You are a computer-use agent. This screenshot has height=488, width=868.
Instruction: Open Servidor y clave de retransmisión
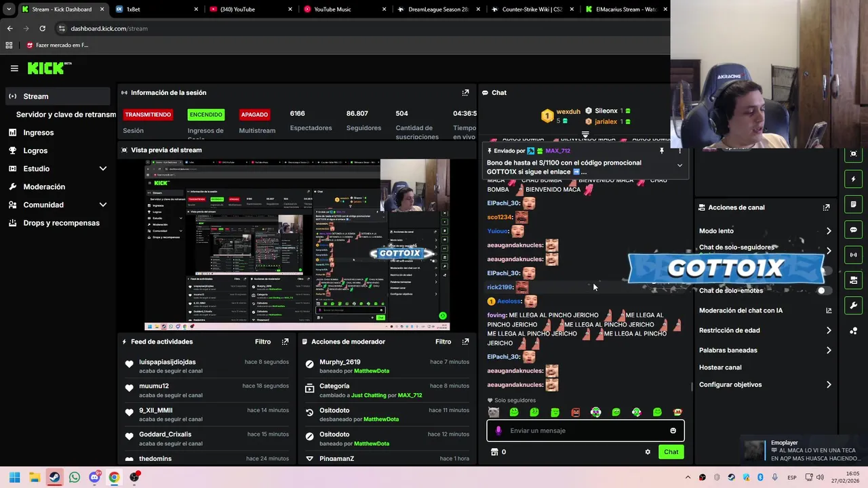(x=66, y=115)
